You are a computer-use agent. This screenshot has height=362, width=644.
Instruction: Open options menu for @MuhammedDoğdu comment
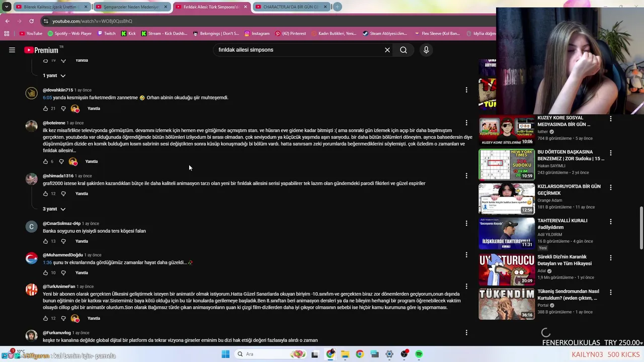(466, 255)
